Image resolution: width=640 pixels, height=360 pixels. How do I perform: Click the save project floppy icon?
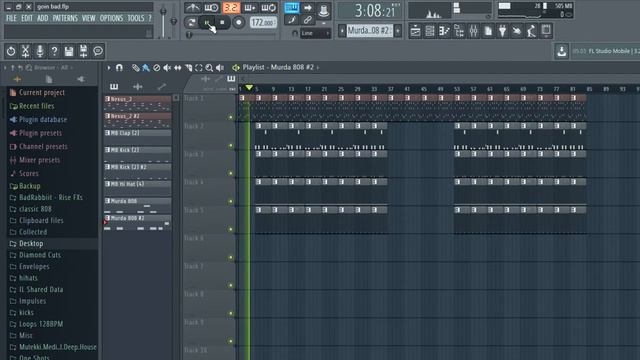pyautogui.click(x=69, y=51)
